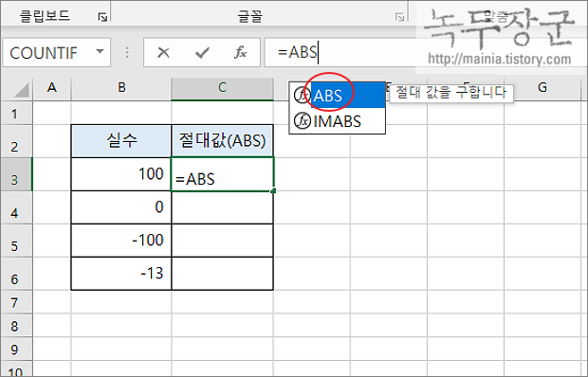Click in the formula bar with =ABS
The image size is (588, 377).
341,52
